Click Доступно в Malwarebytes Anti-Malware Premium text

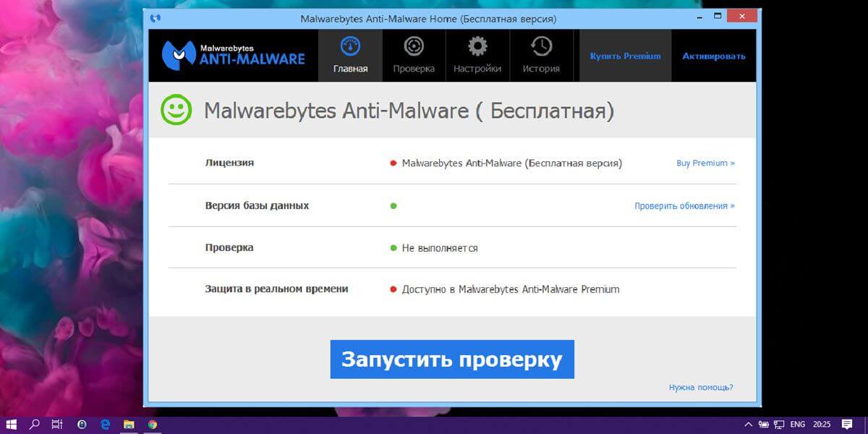[511, 289]
